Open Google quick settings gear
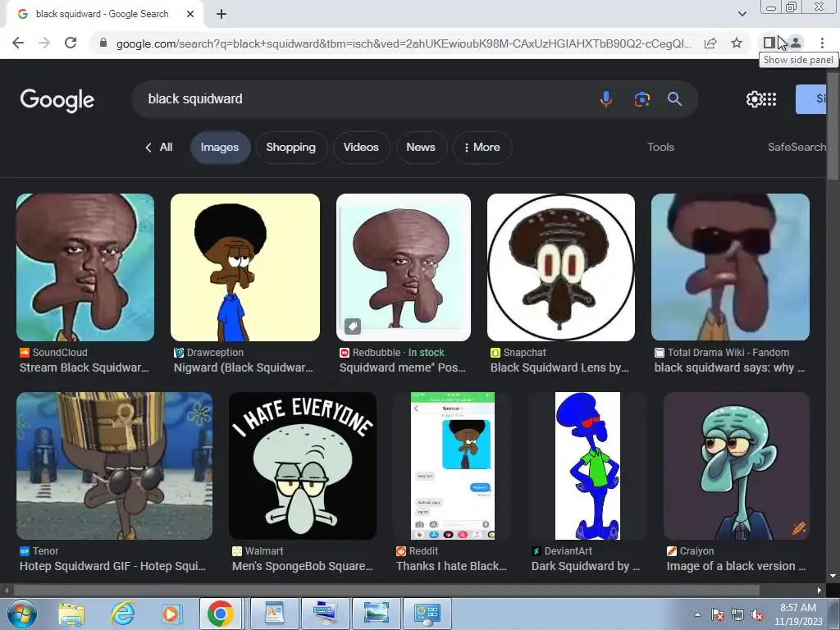The image size is (840, 630). coord(754,99)
